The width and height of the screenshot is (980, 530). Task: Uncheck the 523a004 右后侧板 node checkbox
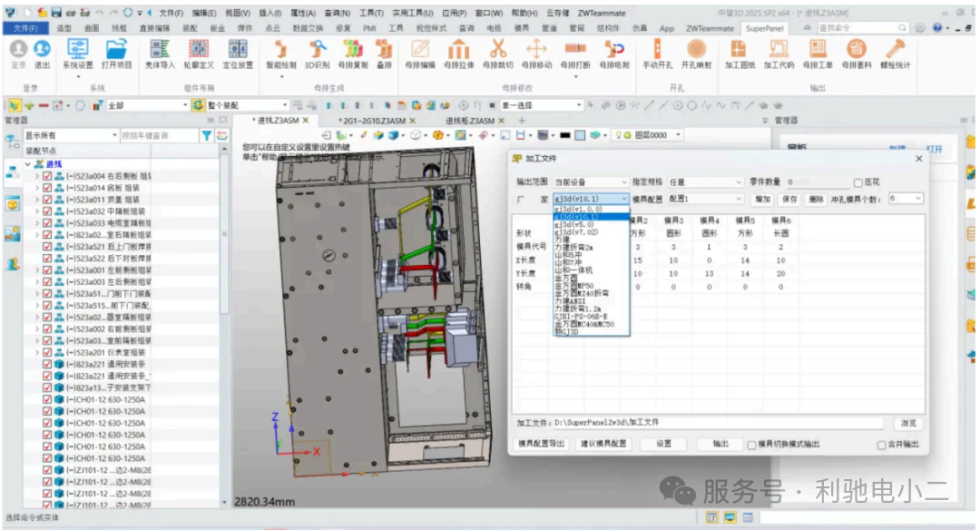click(x=47, y=176)
